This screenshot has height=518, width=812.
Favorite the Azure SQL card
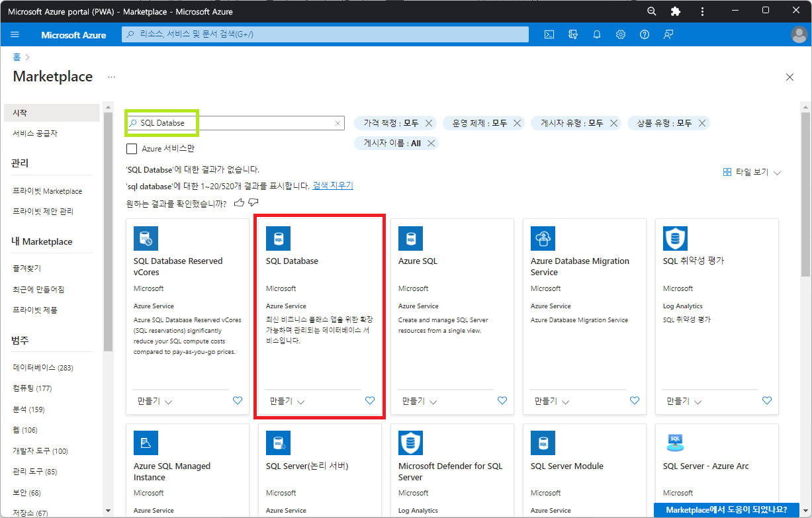(502, 400)
